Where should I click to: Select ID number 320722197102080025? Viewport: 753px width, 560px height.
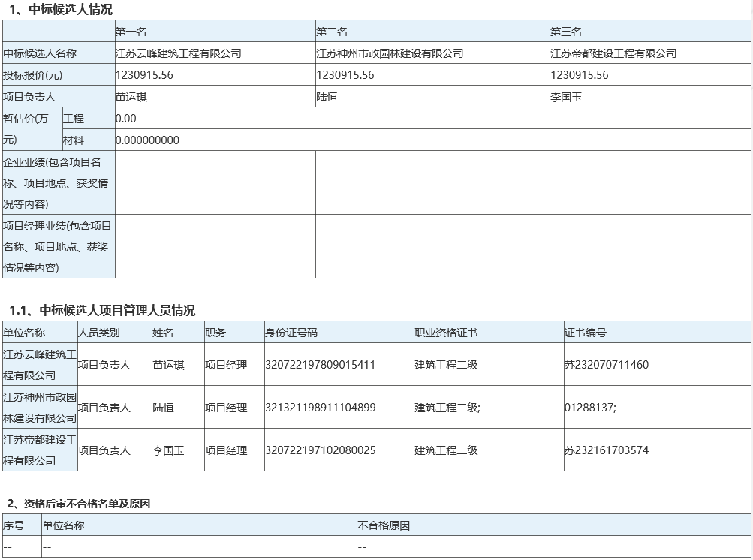(x=321, y=450)
